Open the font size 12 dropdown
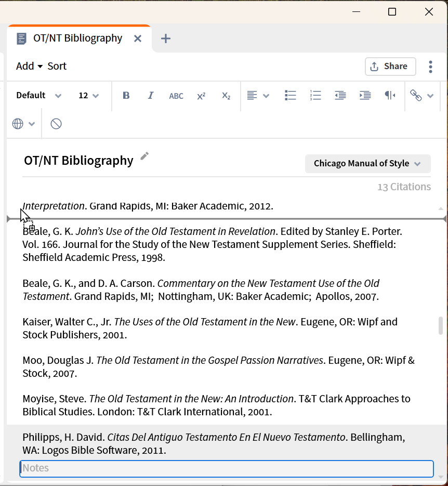 click(88, 96)
